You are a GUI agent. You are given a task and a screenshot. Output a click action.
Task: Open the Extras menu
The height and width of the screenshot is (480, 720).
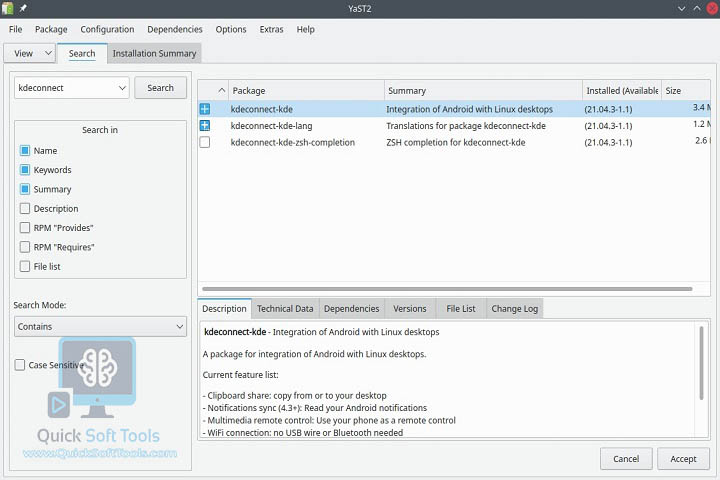[x=271, y=29]
